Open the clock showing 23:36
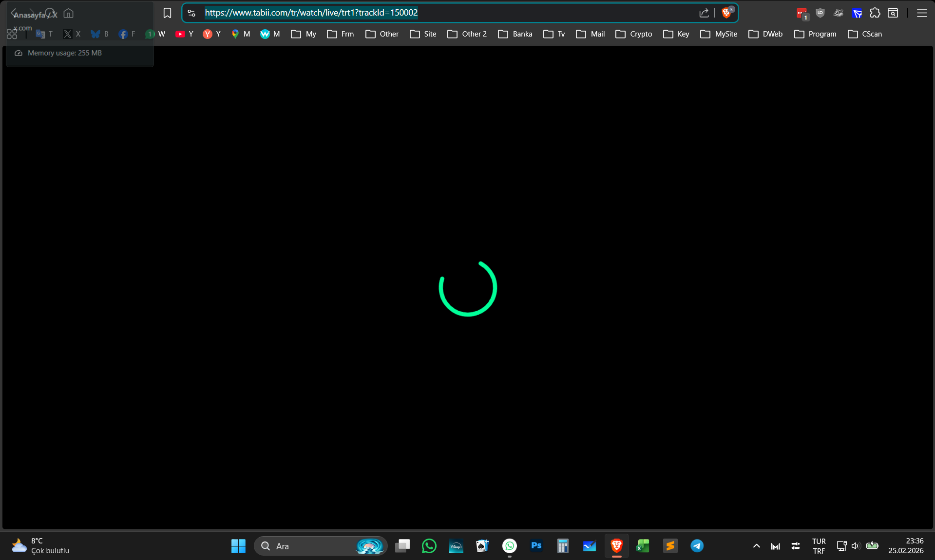Screen dimensions: 935x560 pyautogui.click(x=906, y=546)
